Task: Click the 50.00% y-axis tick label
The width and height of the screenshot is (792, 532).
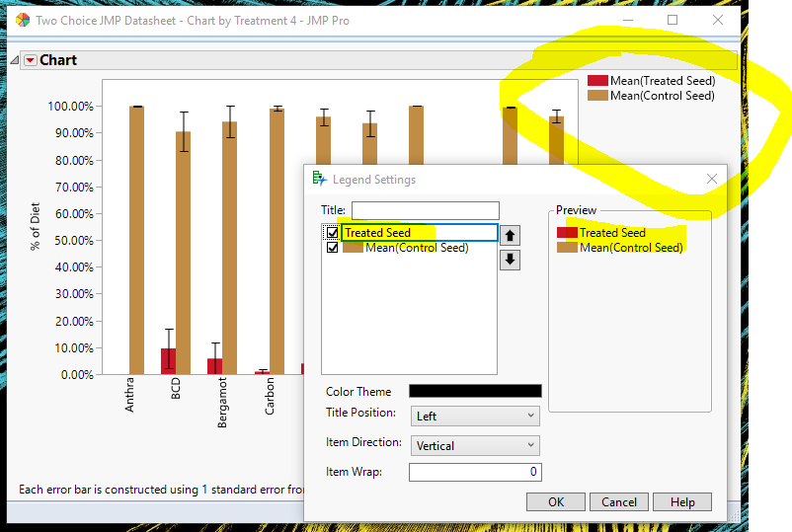Action: (74, 241)
